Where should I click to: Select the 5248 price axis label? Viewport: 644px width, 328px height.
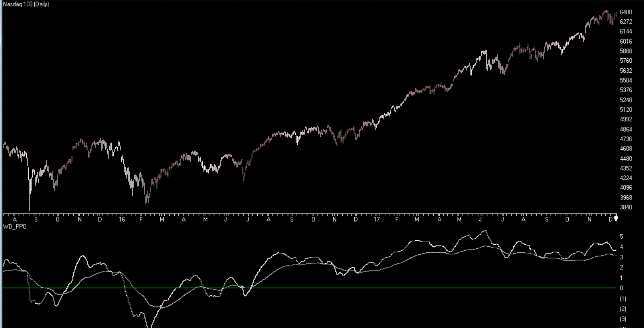click(626, 100)
